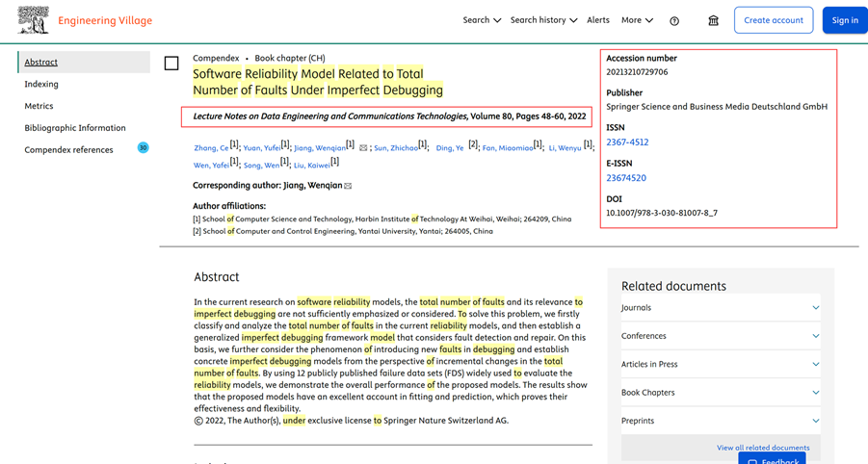Open the ISSN 2367-4512 link

tap(627, 142)
